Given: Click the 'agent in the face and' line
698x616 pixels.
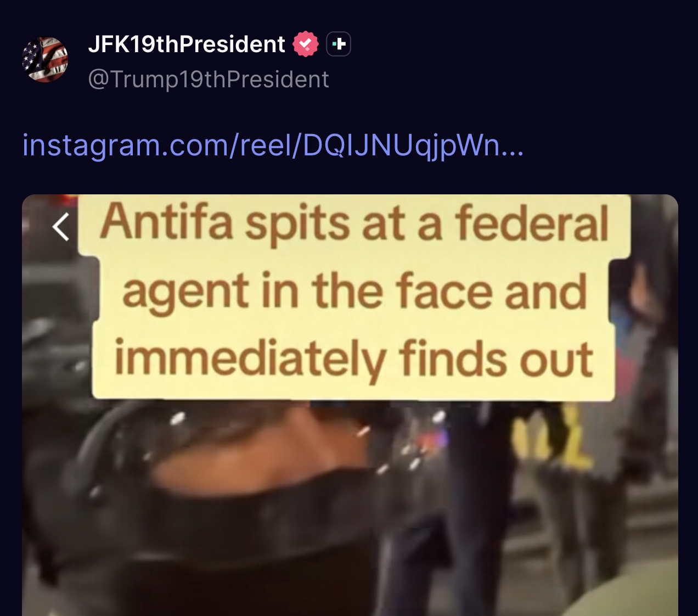Looking at the screenshot, I should (x=354, y=292).
